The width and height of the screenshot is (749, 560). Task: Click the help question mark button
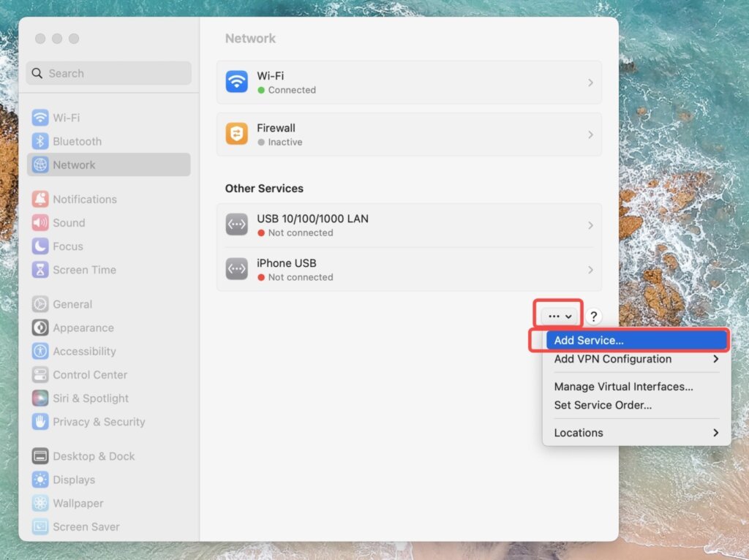pos(593,316)
